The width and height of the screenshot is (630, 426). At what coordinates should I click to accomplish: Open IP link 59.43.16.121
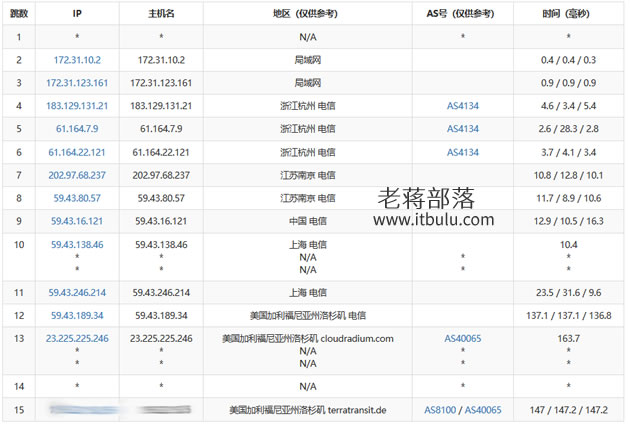click(77, 221)
